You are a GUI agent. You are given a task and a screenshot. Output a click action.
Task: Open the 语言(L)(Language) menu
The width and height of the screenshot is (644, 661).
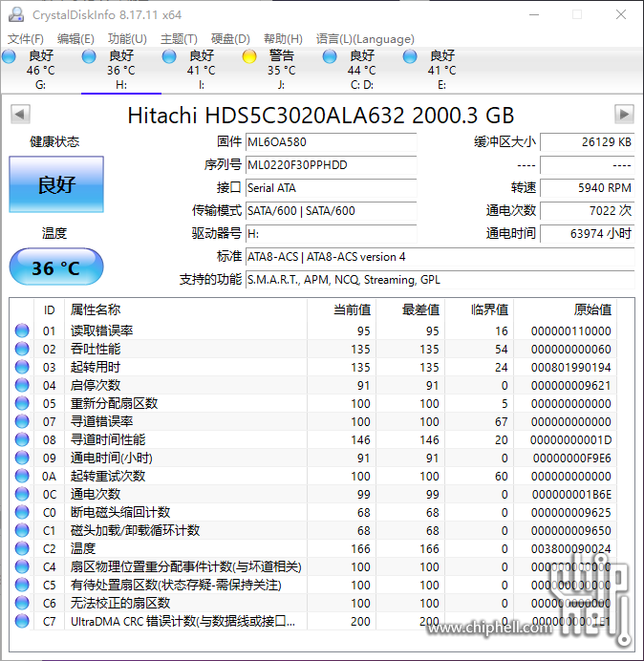pyautogui.click(x=366, y=39)
